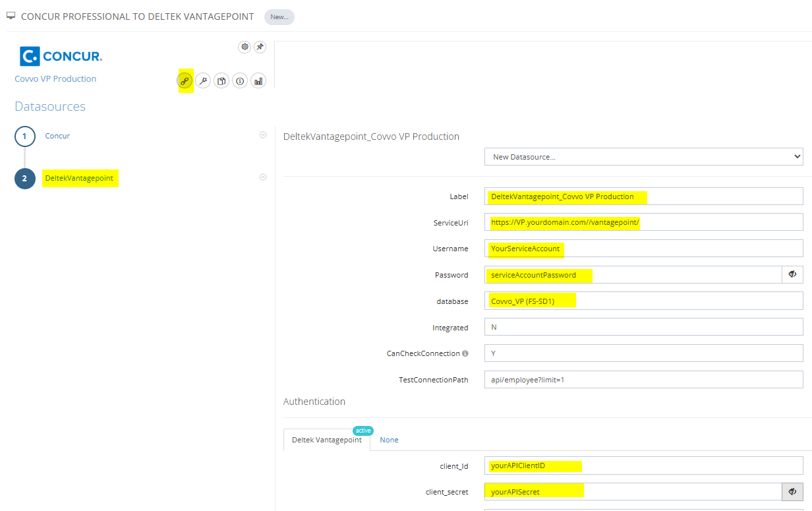Click into the Password field
The image size is (812, 511).
(x=633, y=275)
